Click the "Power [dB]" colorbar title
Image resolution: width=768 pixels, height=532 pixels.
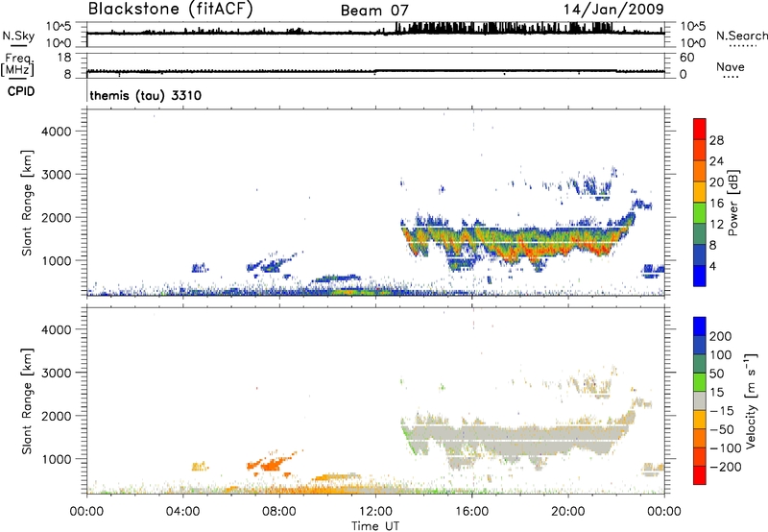[x=733, y=203]
